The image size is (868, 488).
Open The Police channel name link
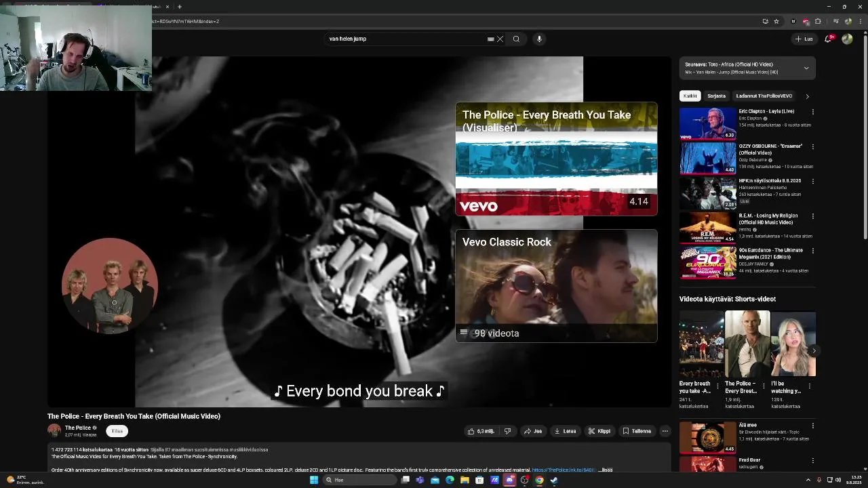click(78, 428)
